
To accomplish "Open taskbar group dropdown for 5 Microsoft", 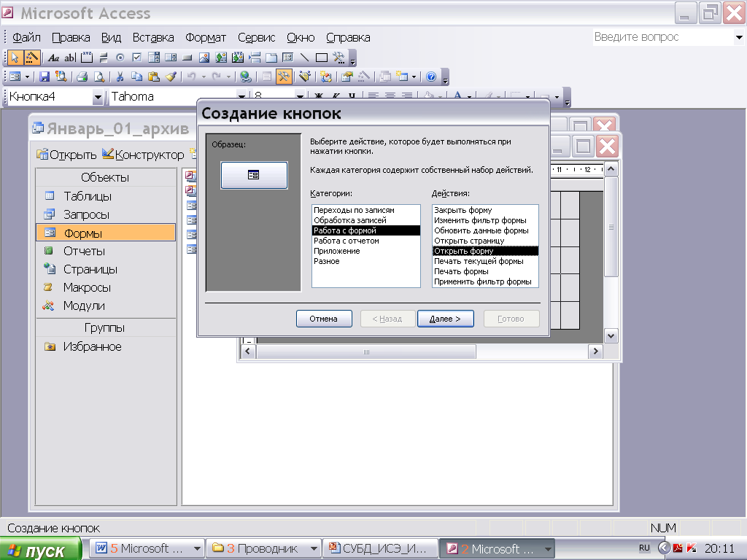I will coord(197,549).
